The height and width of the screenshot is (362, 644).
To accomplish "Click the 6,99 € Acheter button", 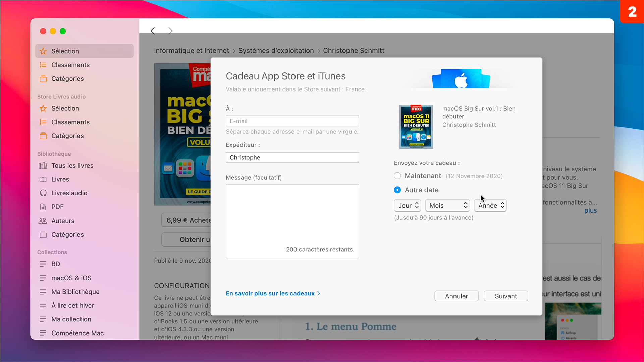I will pos(186,220).
